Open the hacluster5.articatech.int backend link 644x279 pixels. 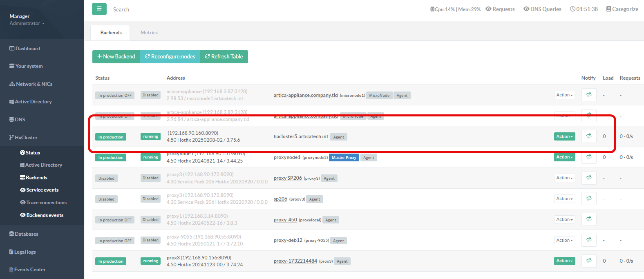tap(301, 136)
